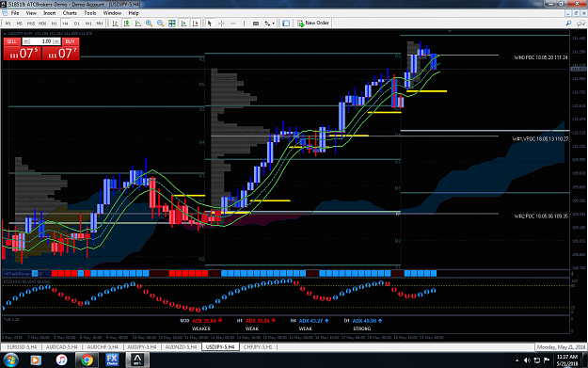Select the vertical line drawing tool
Image resolution: width=588 pixels, height=368 pixels.
pos(244,24)
